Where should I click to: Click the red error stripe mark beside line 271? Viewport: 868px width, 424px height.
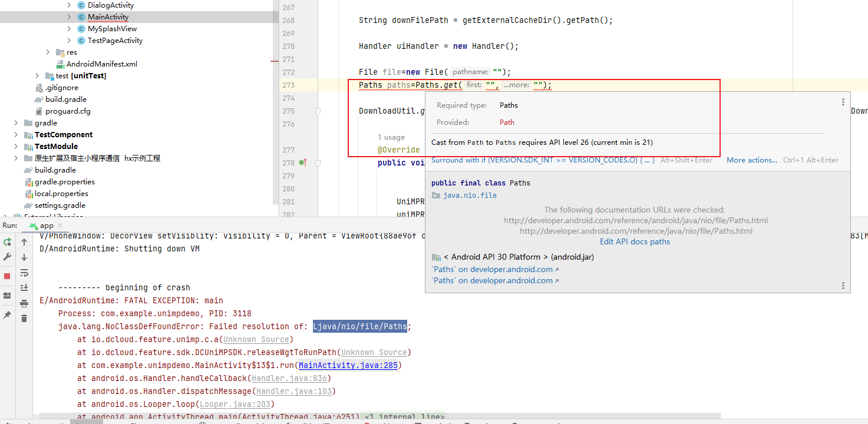(274, 61)
